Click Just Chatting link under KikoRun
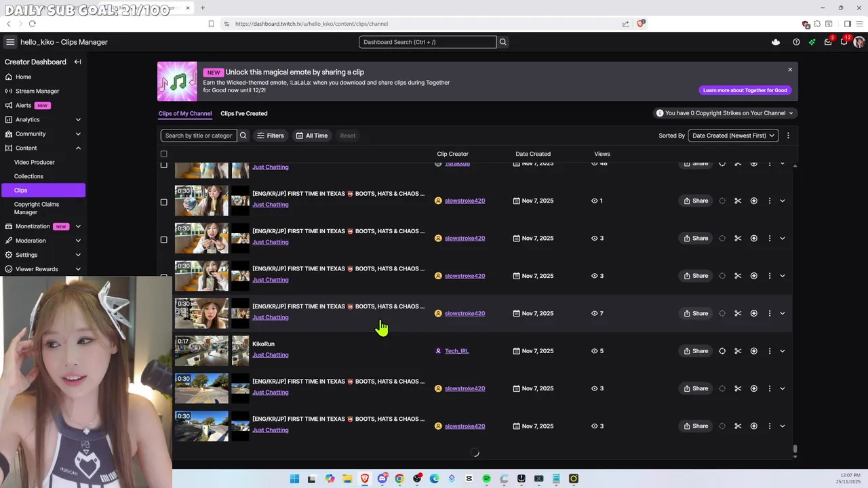The image size is (868, 488). (271, 354)
